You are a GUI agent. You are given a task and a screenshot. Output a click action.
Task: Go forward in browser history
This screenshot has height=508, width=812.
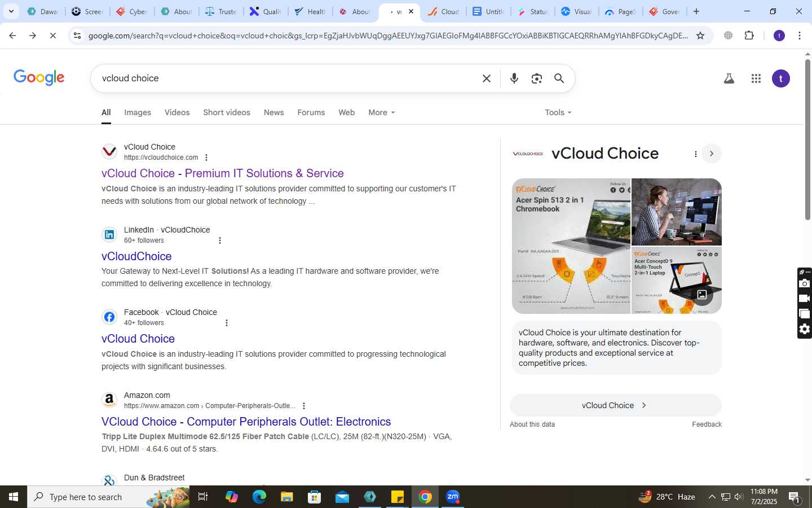[33, 36]
